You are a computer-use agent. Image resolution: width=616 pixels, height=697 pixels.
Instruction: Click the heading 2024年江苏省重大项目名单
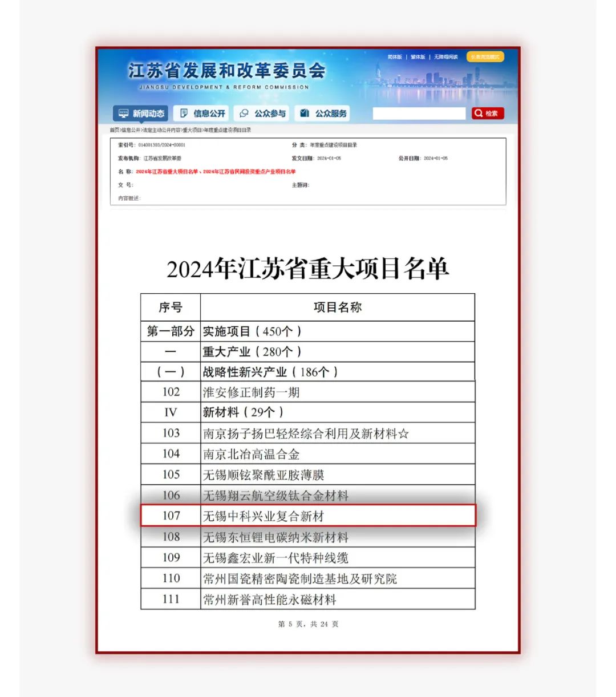coord(308,269)
